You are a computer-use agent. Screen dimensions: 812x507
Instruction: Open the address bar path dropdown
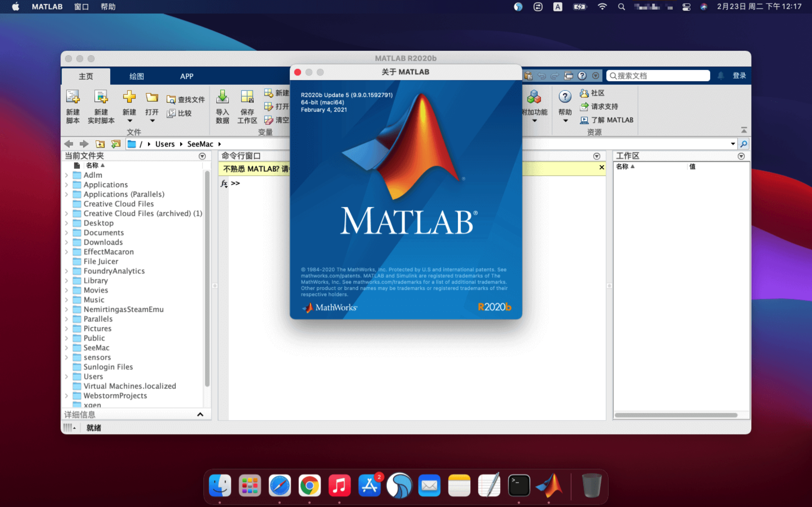pyautogui.click(x=732, y=144)
